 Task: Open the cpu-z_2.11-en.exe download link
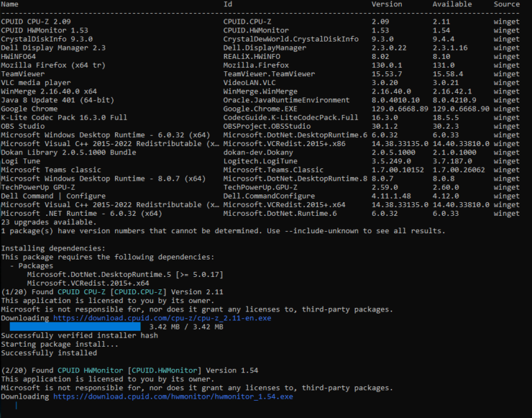pos(162,318)
